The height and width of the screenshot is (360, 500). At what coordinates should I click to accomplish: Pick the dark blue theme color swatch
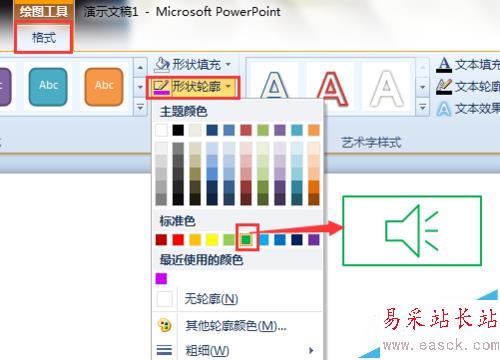pyautogui.click(x=212, y=130)
